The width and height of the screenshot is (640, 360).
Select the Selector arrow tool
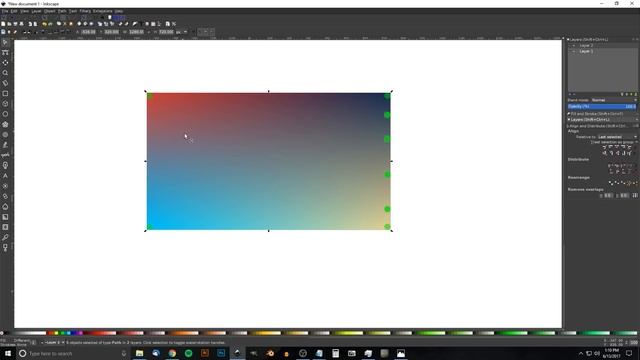[5, 42]
